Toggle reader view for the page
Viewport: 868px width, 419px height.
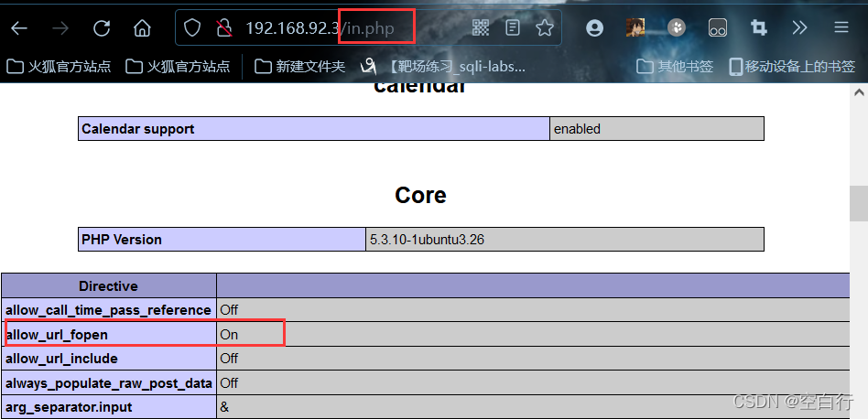tap(513, 27)
